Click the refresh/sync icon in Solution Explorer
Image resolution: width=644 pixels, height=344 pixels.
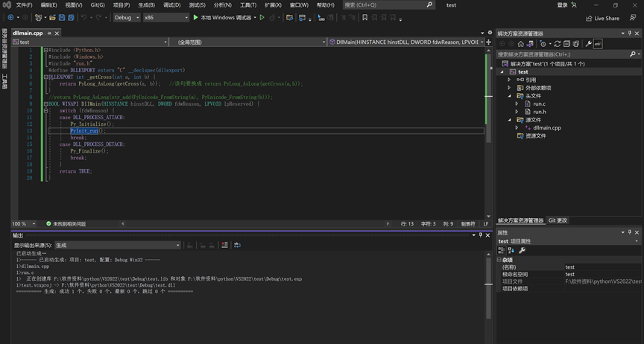pyautogui.click(x=558, y=44)
